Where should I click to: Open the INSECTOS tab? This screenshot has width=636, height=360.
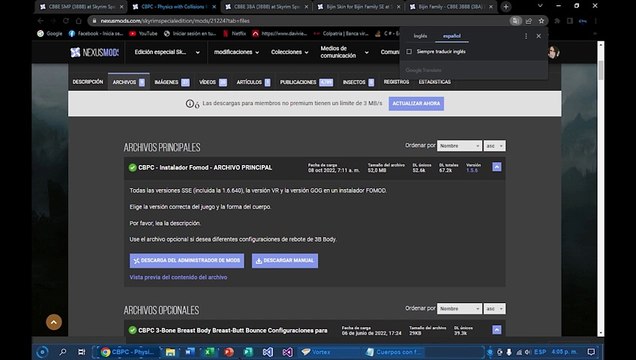[358, 82]
